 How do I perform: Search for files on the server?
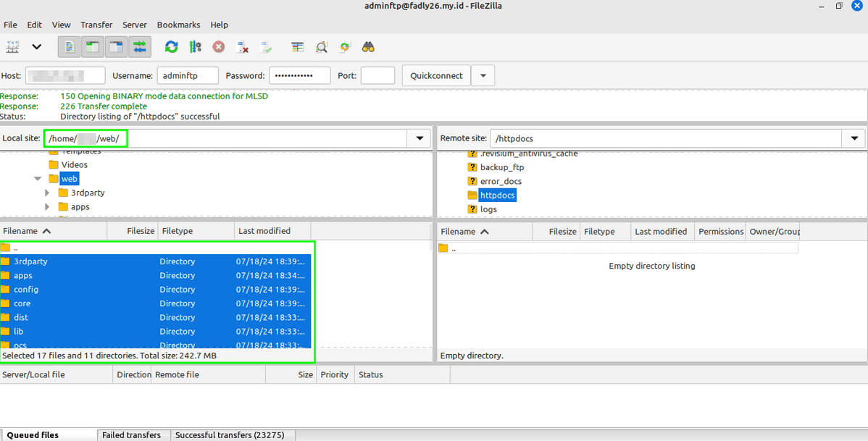pos(368,46)
